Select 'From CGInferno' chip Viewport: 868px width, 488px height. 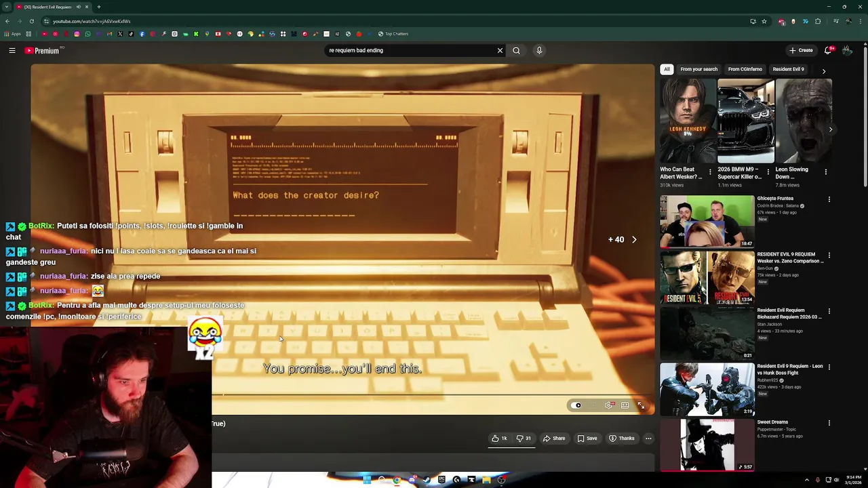(x=745, y=69)
